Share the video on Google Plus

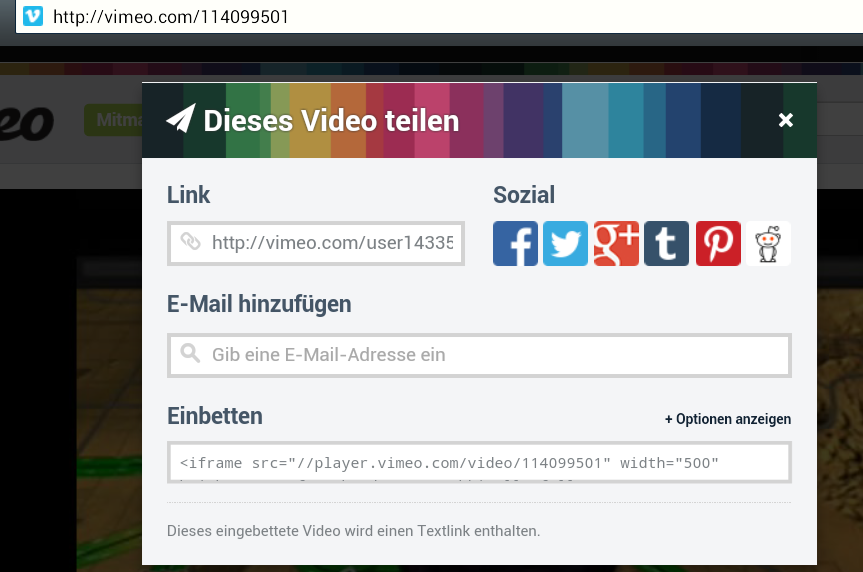point(616,244)
